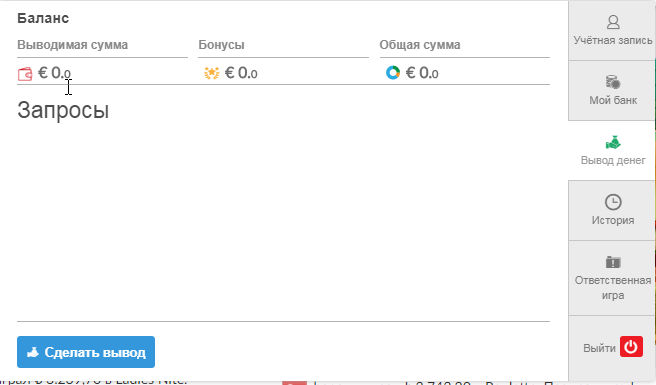Click the blue ring icon under Общая сумма
656x385 pixels.
pos(393,72)
